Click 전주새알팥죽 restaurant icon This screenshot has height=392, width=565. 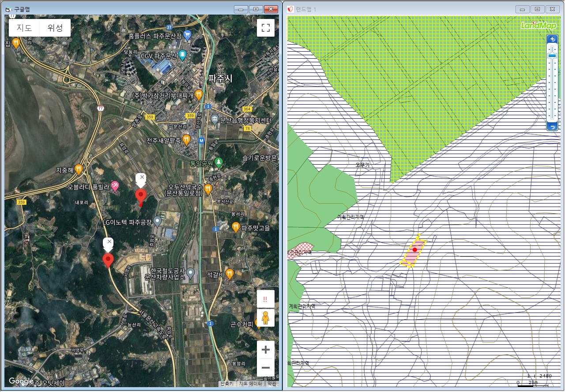(x=187, y=139)
